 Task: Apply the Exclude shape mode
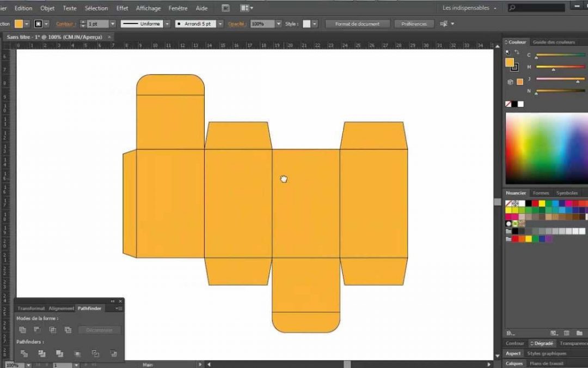click(x=68, y=330)
